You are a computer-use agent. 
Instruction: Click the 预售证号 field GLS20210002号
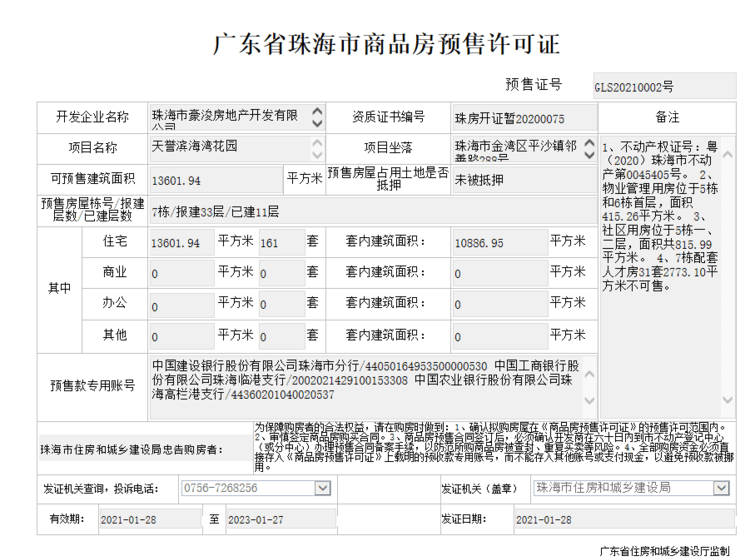click(662, 87)
